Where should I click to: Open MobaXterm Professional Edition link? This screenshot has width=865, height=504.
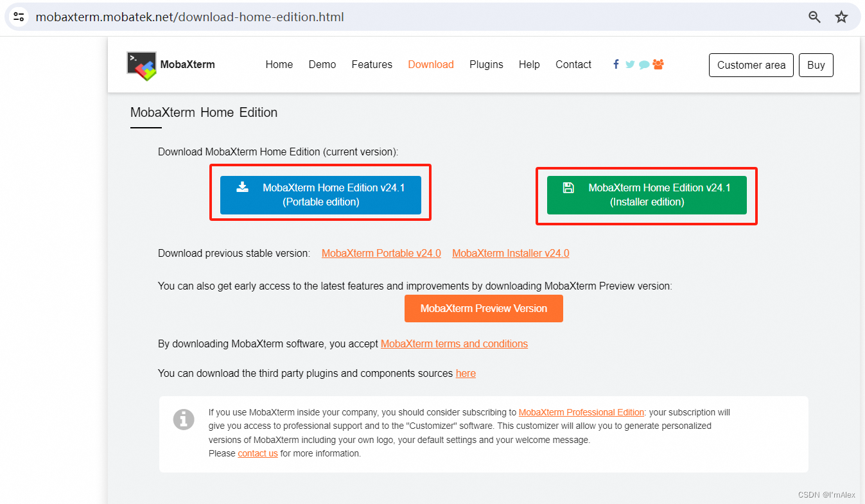click(x=581, y=412)
